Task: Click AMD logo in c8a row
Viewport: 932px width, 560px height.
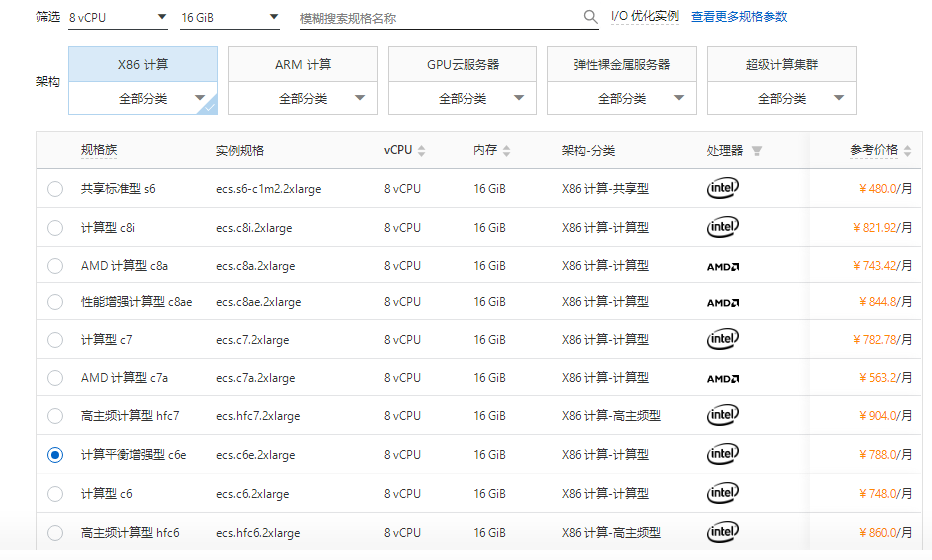Action: pos(723,266)
